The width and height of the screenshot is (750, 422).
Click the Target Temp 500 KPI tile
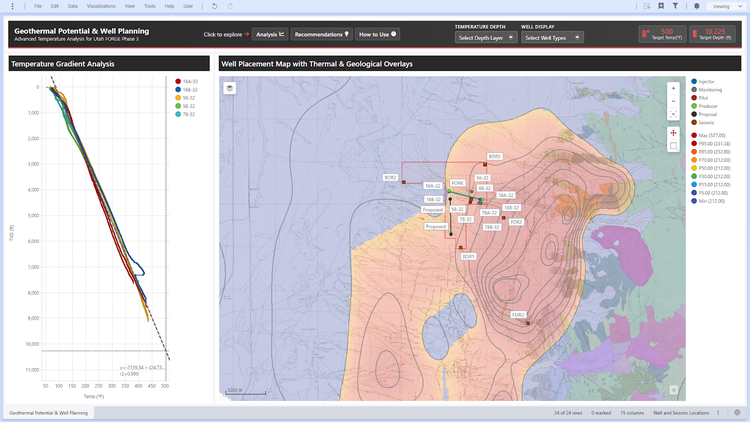click(662, 34)
